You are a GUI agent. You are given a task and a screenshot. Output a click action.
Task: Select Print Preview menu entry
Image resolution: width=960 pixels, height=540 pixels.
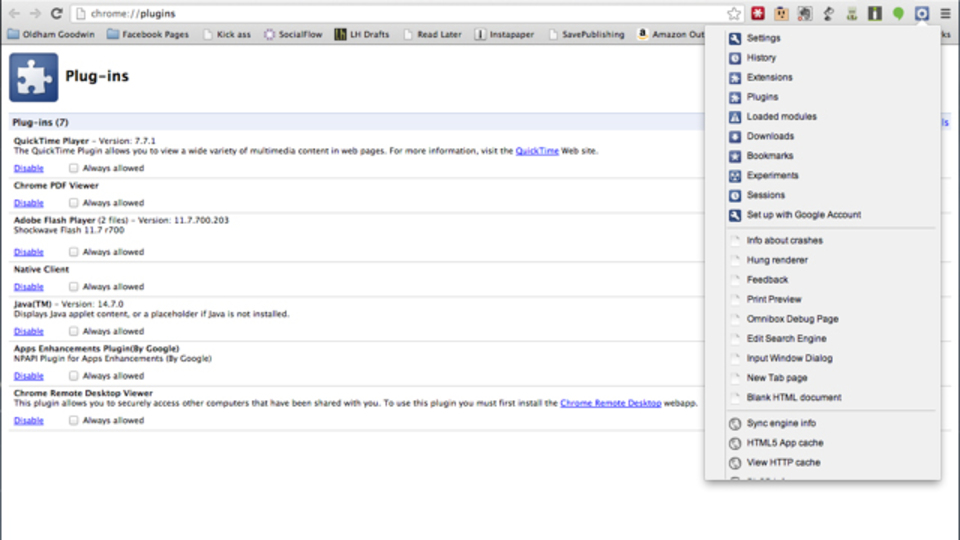774,299
